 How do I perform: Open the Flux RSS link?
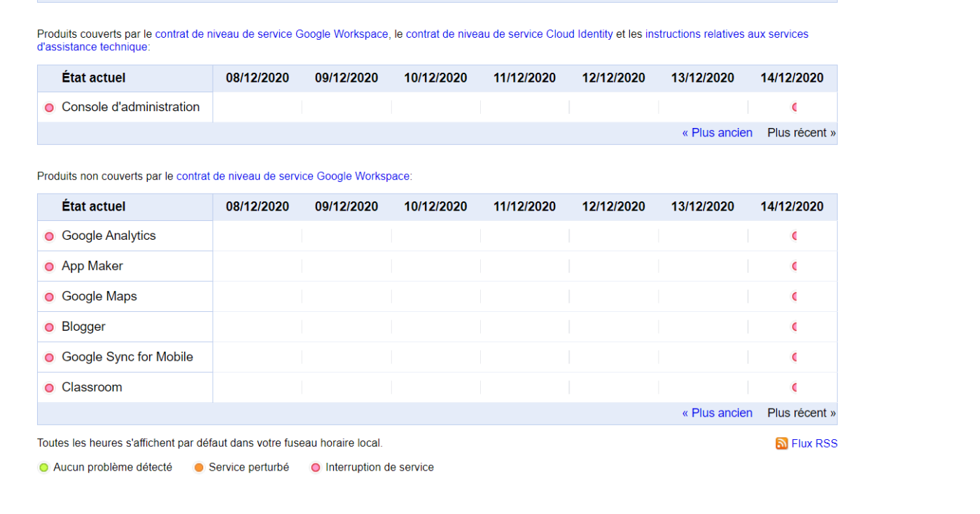coord(815,443)
